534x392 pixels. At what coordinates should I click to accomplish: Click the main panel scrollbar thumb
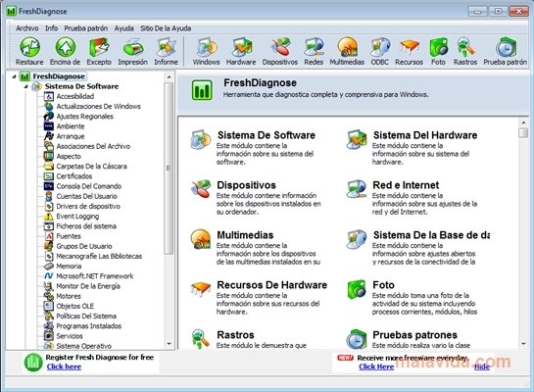(523, 132)
